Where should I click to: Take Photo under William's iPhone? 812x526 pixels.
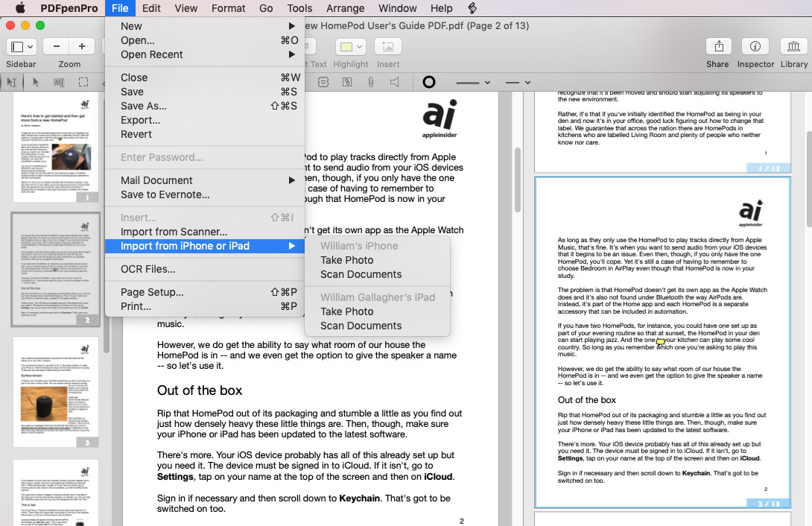point(378,261)
